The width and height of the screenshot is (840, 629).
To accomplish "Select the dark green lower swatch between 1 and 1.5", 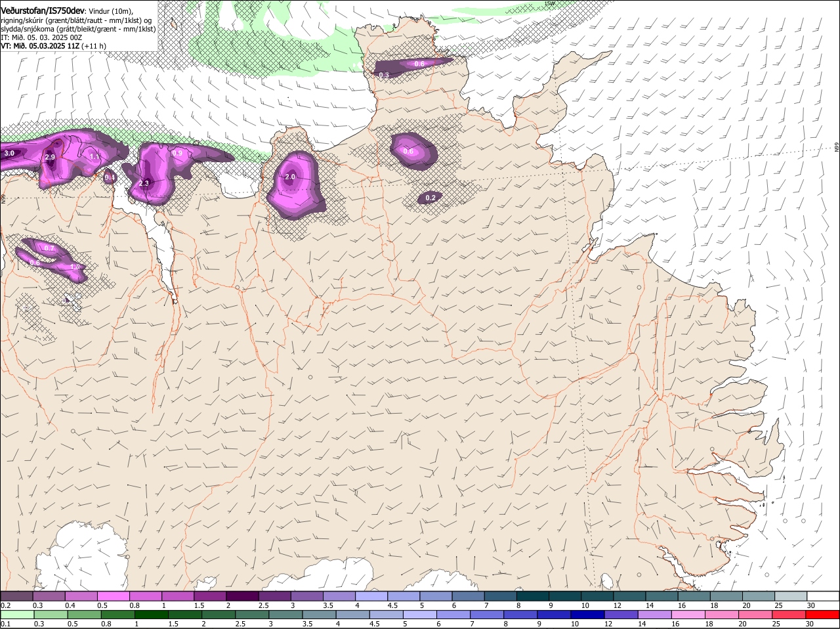I will click(x=151, y=615).
